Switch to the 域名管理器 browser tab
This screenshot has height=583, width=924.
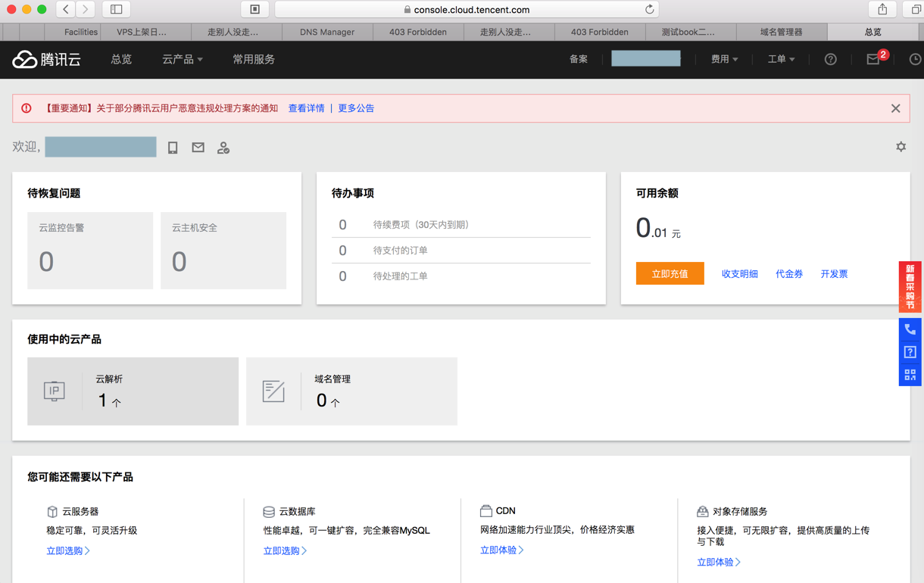coord(782,32)
